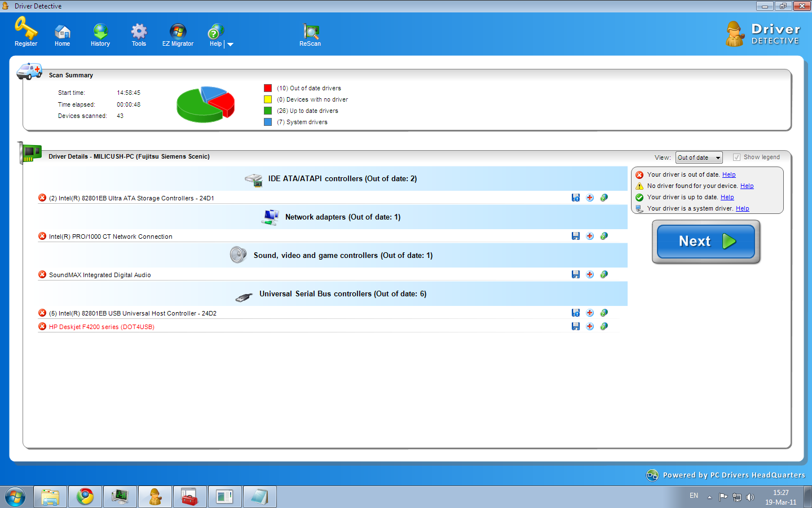Click red cross icon for PRO/1000 CT Network Connection

pos(590,236)
